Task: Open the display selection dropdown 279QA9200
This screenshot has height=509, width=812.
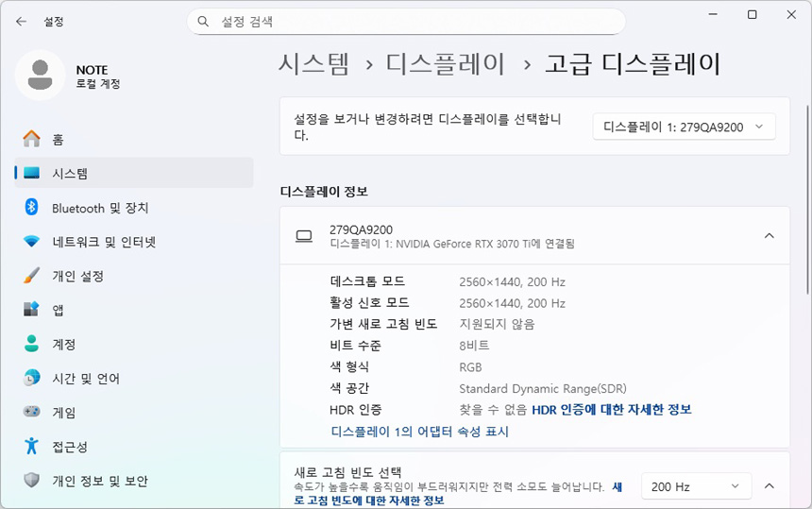Action: click(x=684, y=127)
